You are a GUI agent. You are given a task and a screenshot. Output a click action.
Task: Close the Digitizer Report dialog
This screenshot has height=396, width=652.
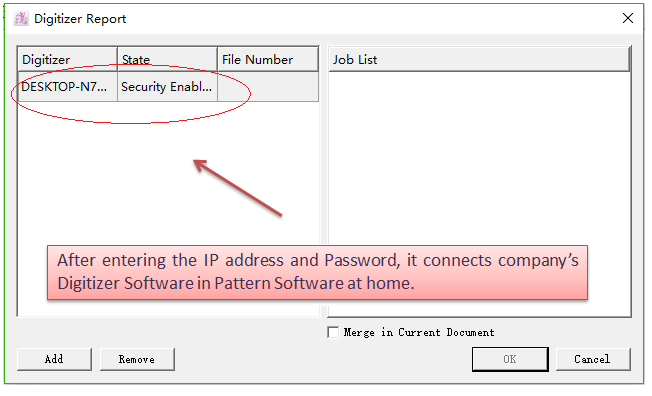point(628,18)
